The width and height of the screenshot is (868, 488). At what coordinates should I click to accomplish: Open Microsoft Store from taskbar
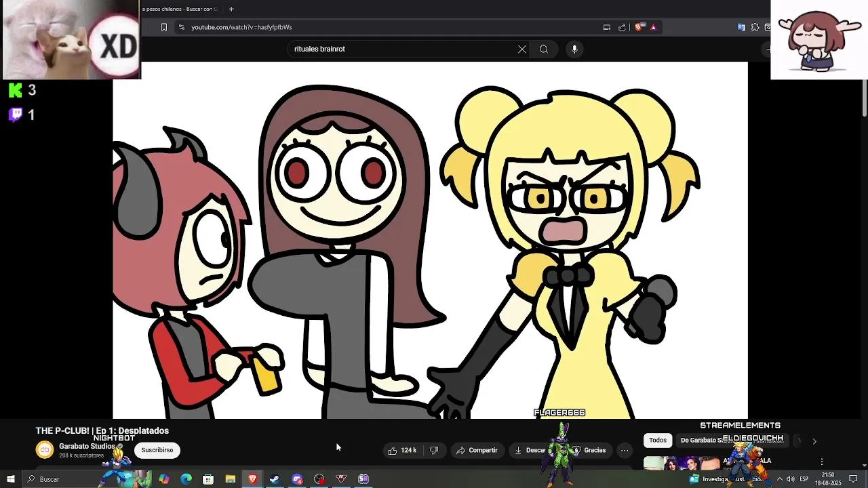208,479
